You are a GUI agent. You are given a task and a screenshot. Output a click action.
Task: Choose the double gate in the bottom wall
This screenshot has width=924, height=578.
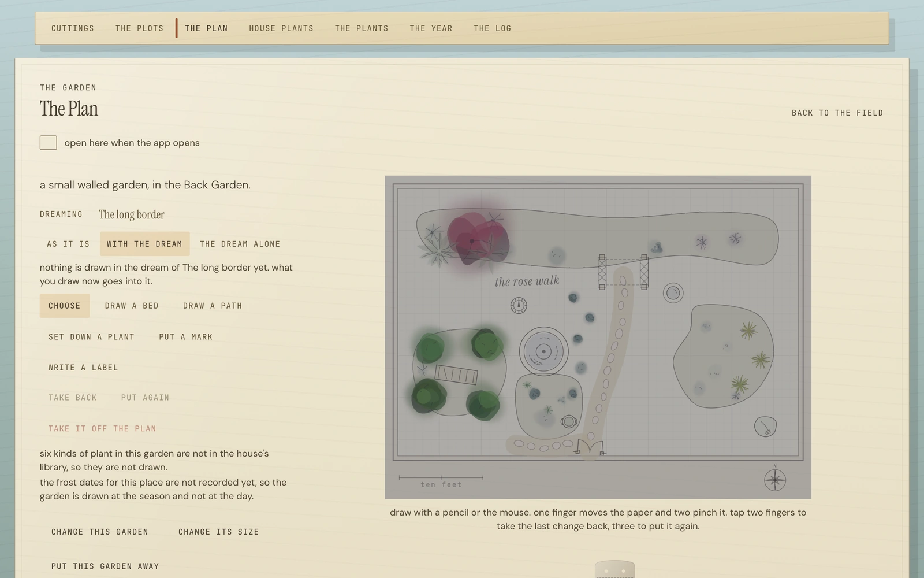[590, 447]
